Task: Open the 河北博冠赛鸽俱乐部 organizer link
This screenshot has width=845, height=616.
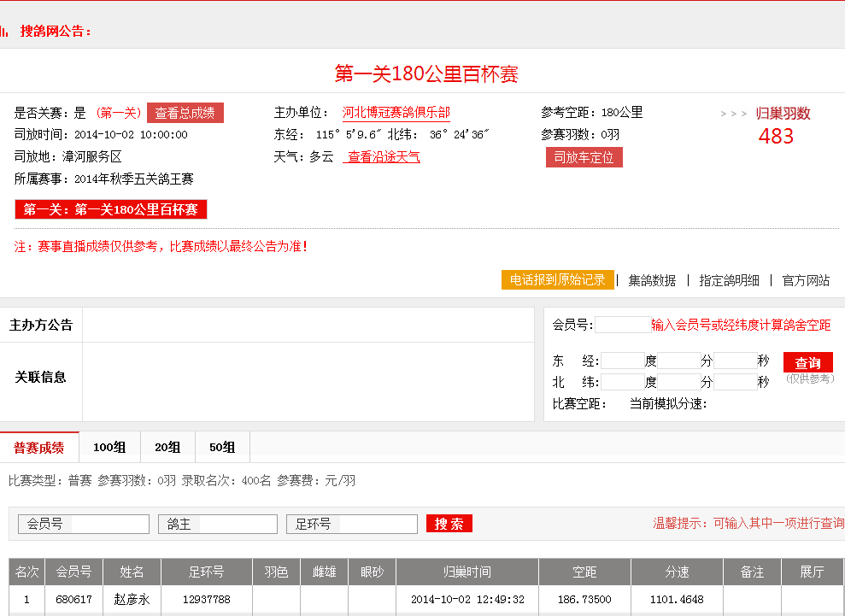Action: tap(396, 113)
